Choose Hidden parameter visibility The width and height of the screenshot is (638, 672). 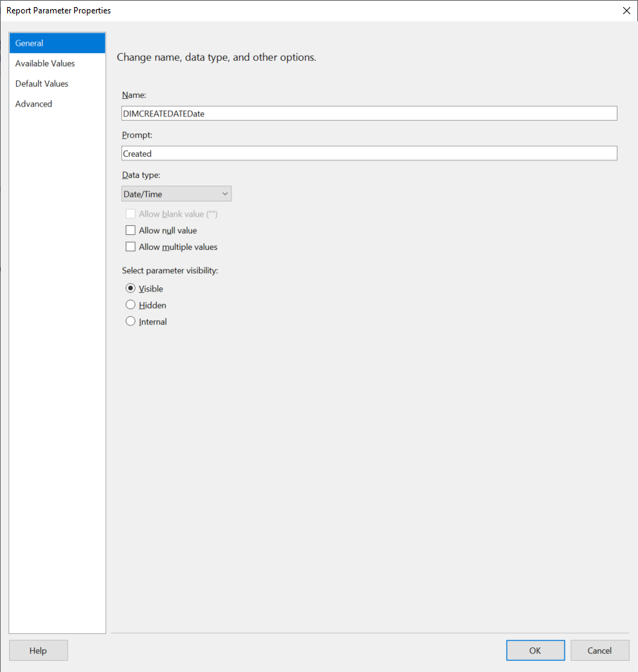131,305
